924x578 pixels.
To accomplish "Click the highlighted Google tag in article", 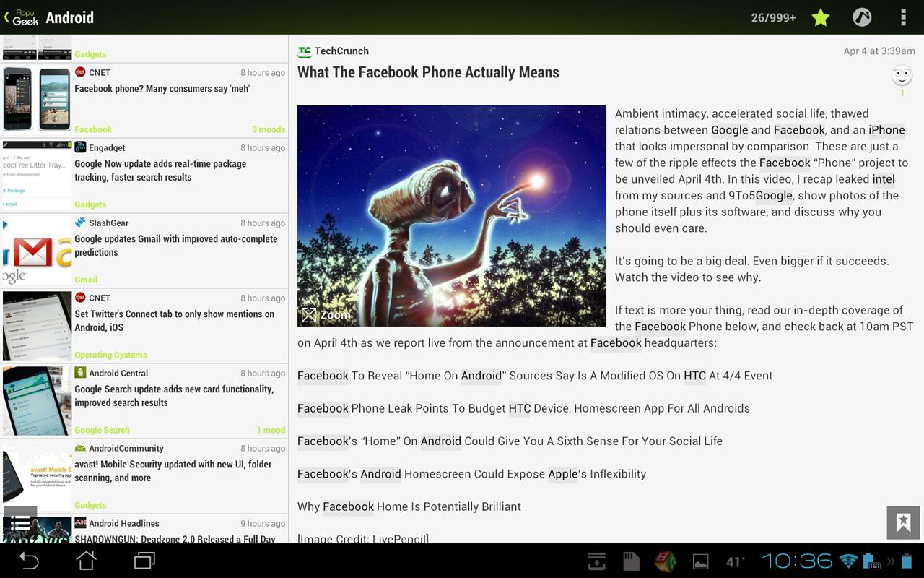I will pyautogui.click(x=729, y=130).
